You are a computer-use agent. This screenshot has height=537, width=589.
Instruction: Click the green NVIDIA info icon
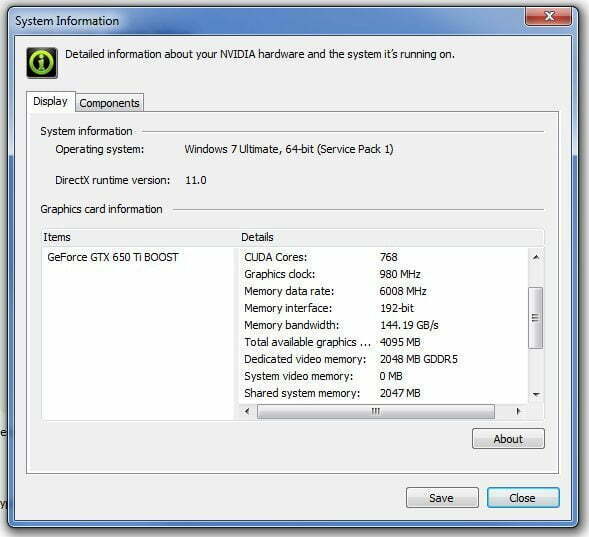(42, 63)
